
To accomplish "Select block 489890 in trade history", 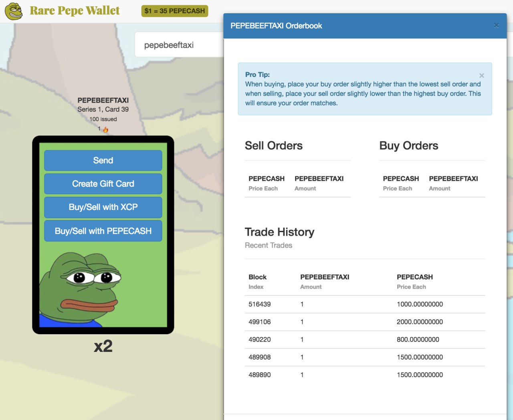I will 260,375.
